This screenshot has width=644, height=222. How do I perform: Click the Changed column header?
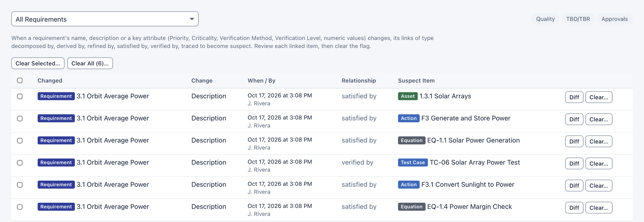coord(50,80)
